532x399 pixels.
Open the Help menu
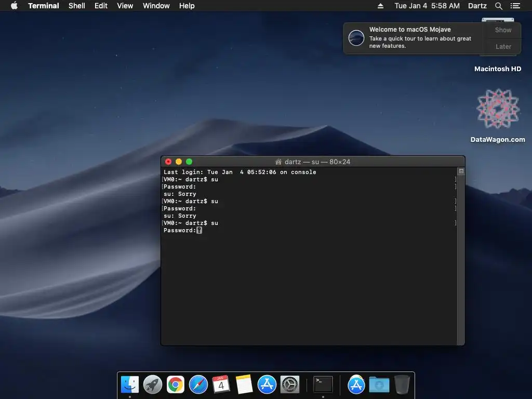pos(187,6)
